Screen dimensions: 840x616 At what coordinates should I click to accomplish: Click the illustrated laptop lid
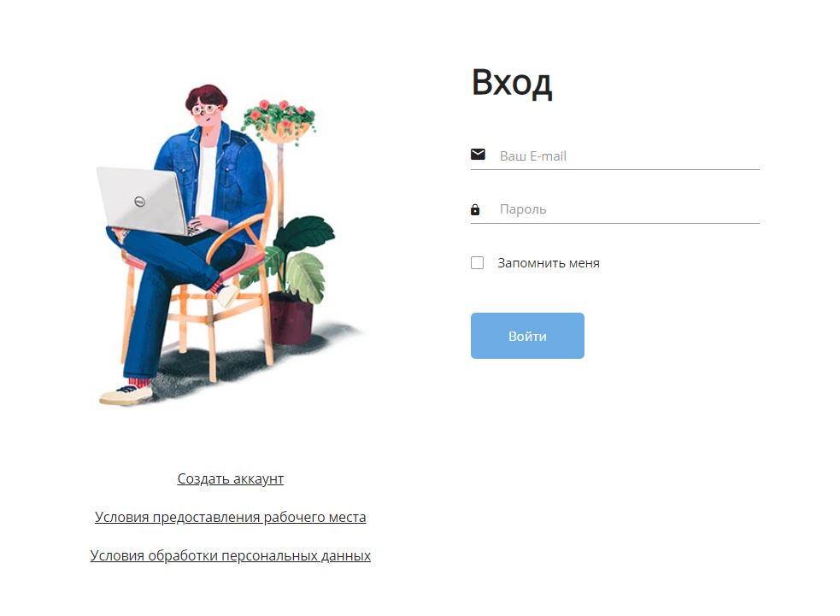[142, 200]
